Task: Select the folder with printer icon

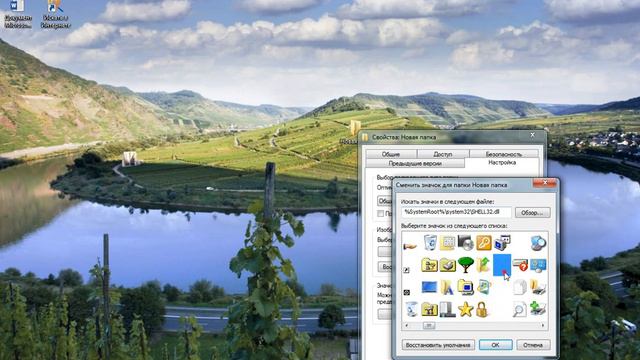Action: pos(538,287)
